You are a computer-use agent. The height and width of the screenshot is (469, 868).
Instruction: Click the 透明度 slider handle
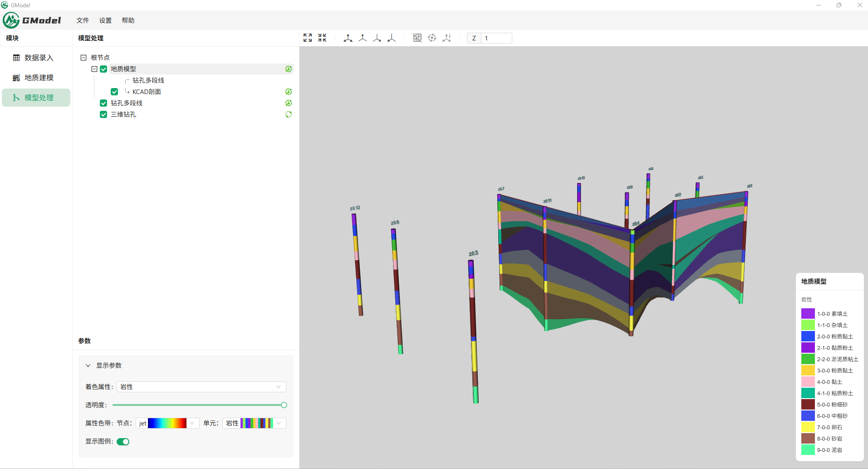(x=284, y=405)
